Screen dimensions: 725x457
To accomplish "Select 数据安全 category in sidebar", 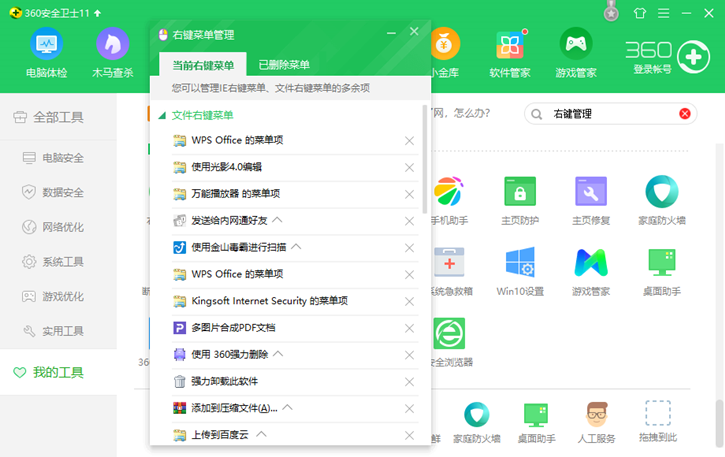I will coord(58,192).
